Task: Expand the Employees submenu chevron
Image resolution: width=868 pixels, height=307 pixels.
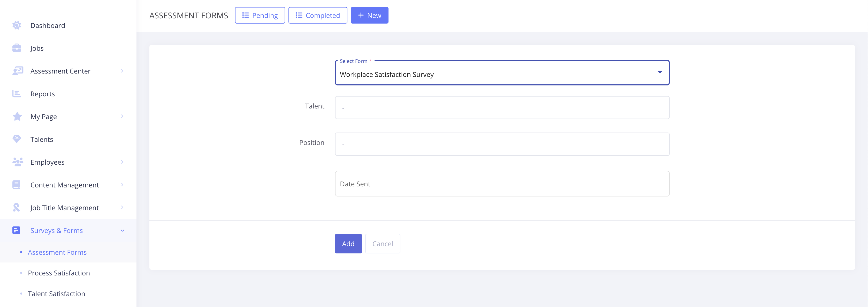Action: [122, 162]
